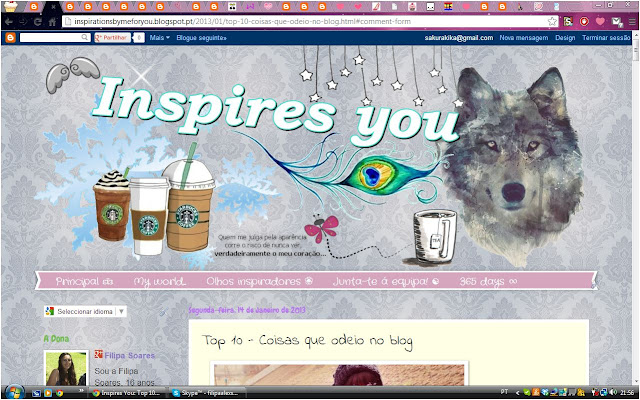Click the small wrench edit icon by translate widget

tap(163, 313)
